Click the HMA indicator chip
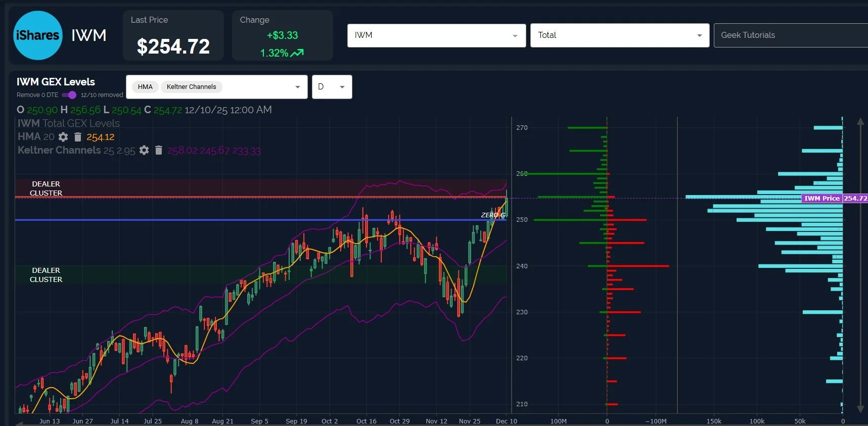Image resolution: width=868 pixels, height=426 pixels. coord(145,87)
